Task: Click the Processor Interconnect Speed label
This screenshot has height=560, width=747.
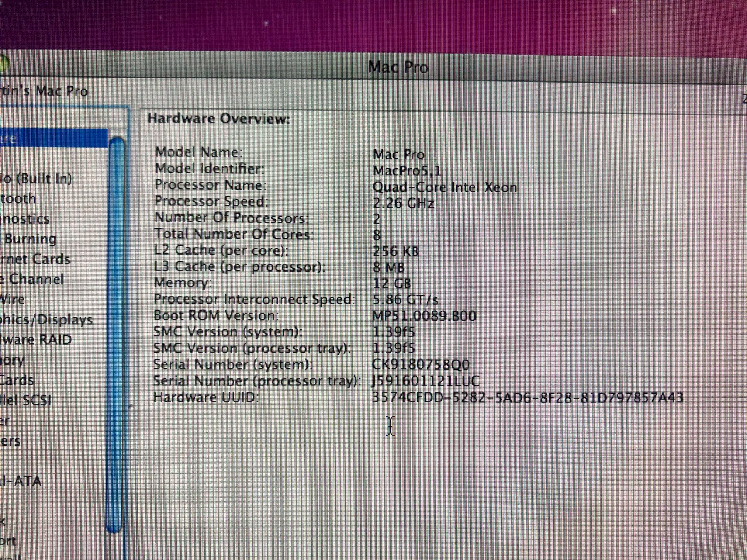Action: click(x=255, y=299)
